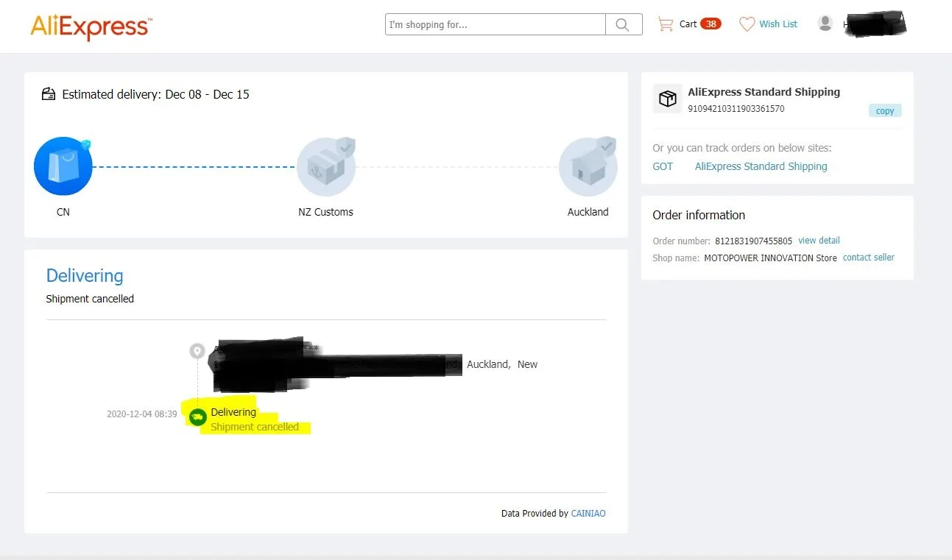The width and height of the screenshot is (952, 560).
Task: Open AliExpress Standard Shipping tracking link
Action: (761, 166)
